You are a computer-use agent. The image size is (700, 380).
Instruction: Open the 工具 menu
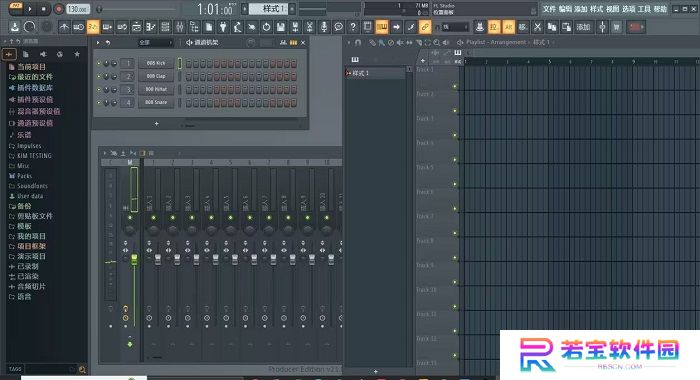pyautogui.click(x=644, y=9)
